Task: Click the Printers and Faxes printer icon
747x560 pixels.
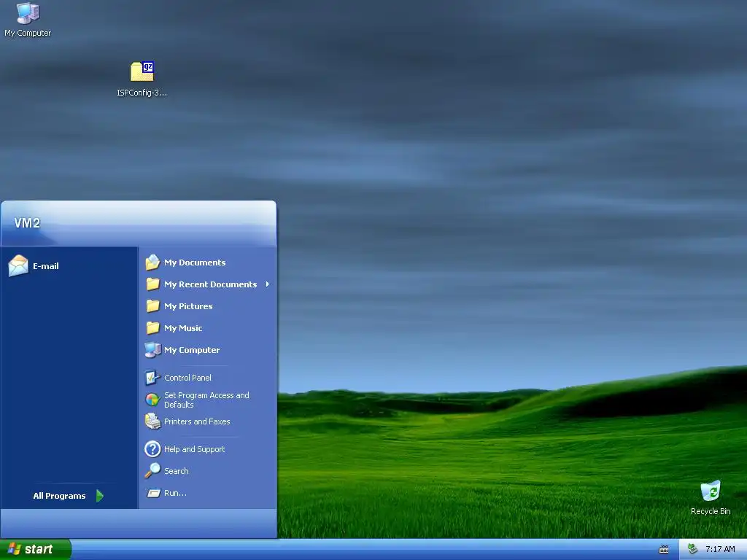Action: click(152, 421)
